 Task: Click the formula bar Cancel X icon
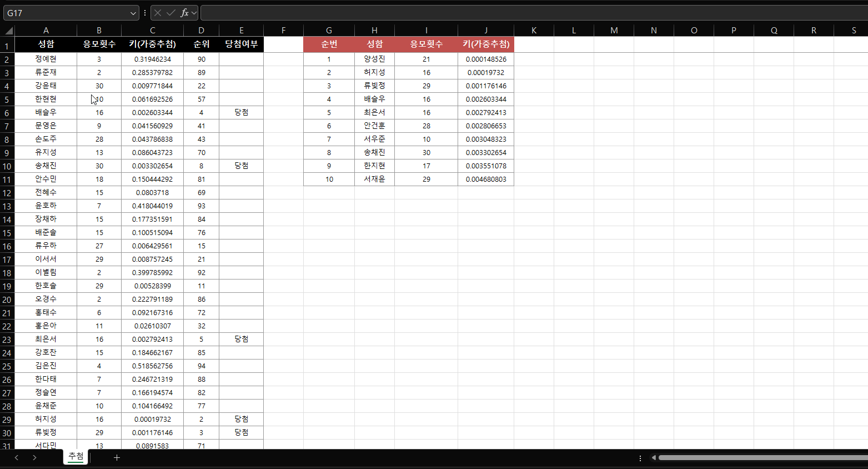pyautogui.click(x=158, y=13)
